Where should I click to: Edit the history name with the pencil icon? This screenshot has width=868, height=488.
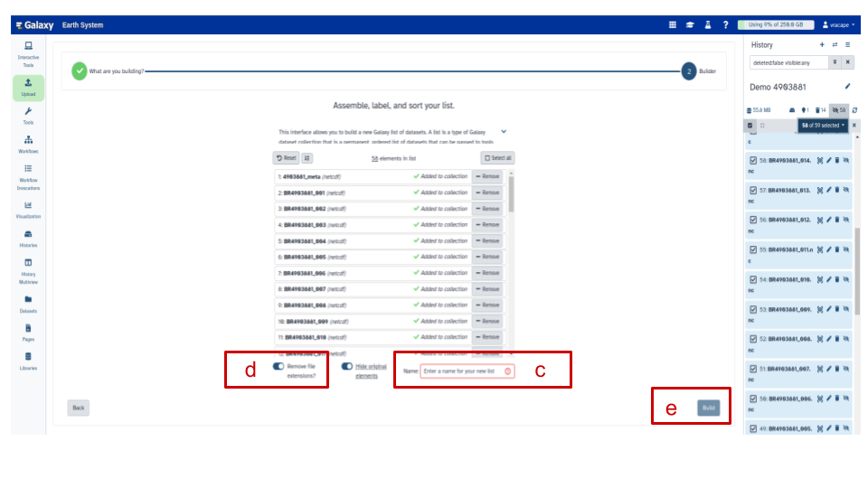pyautogui.click(x=847, y=87)
